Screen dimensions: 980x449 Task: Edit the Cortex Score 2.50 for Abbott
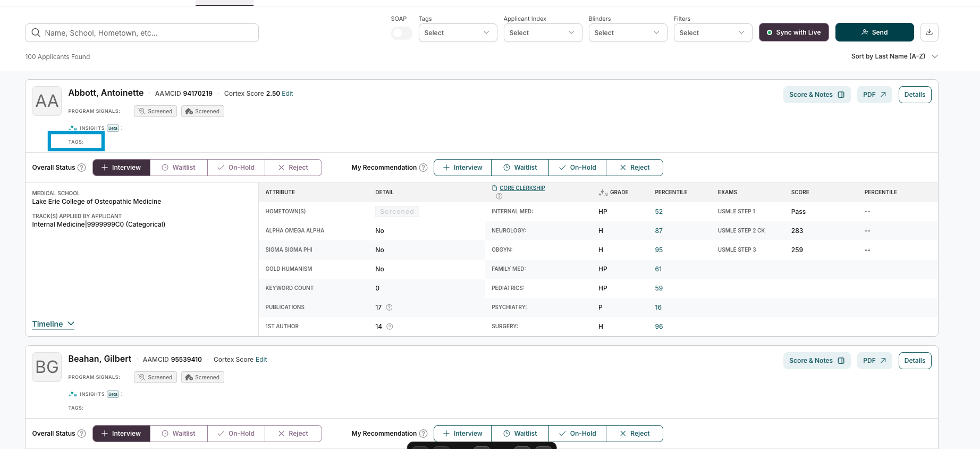coord(288,94)
